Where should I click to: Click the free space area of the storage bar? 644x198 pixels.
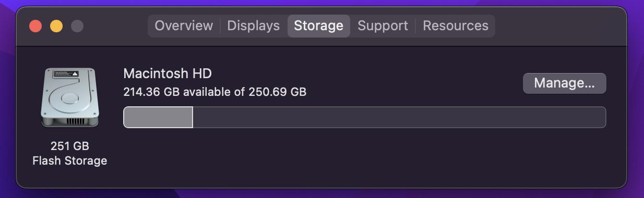tap(399, 117)
